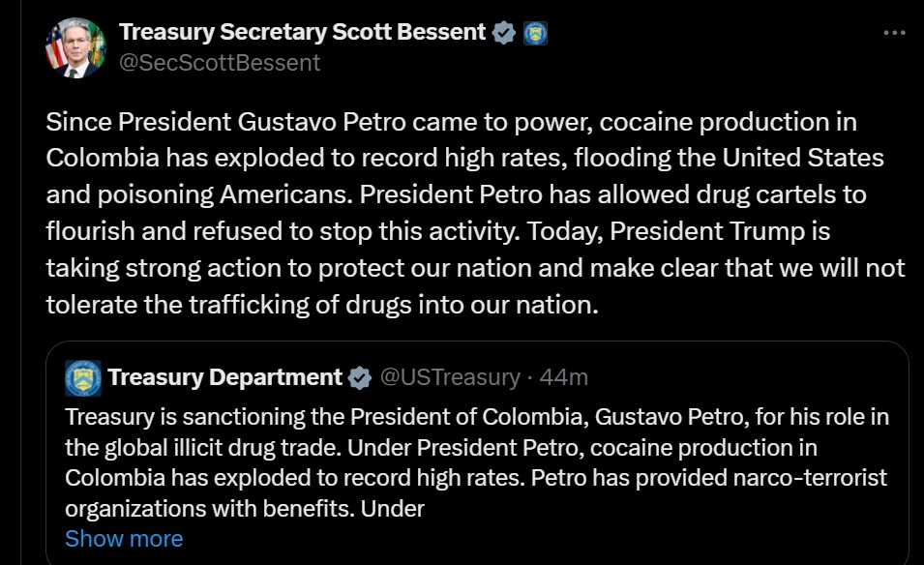Click verified badge next to Treasury Department
Screen dimensions: 924x565
tap(360, 377)
